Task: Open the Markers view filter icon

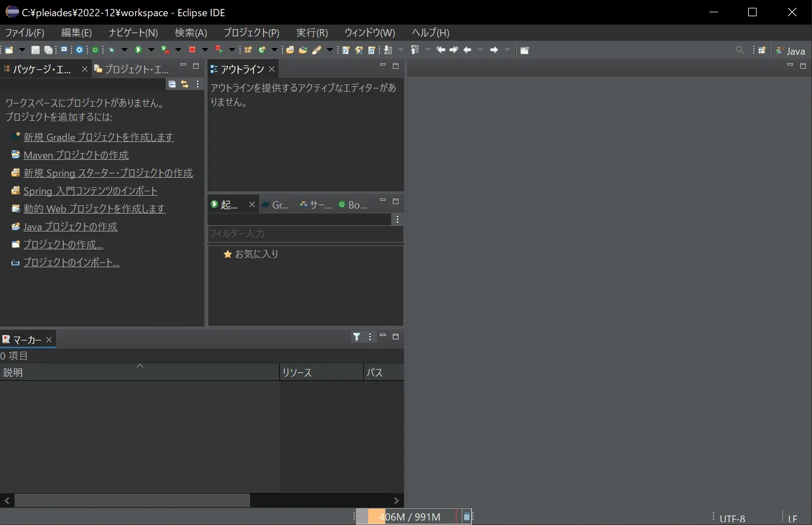Action: 356,337
